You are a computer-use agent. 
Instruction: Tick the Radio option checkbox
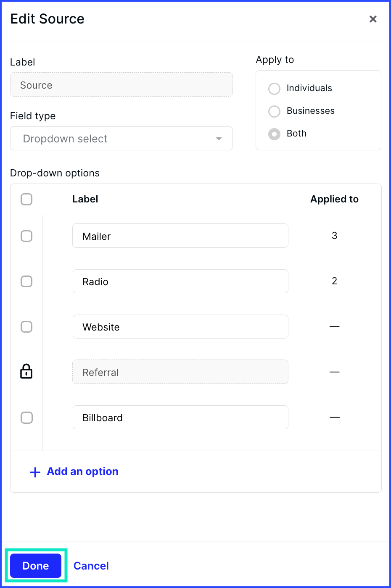pyautogui.click(x=26, y=281)
